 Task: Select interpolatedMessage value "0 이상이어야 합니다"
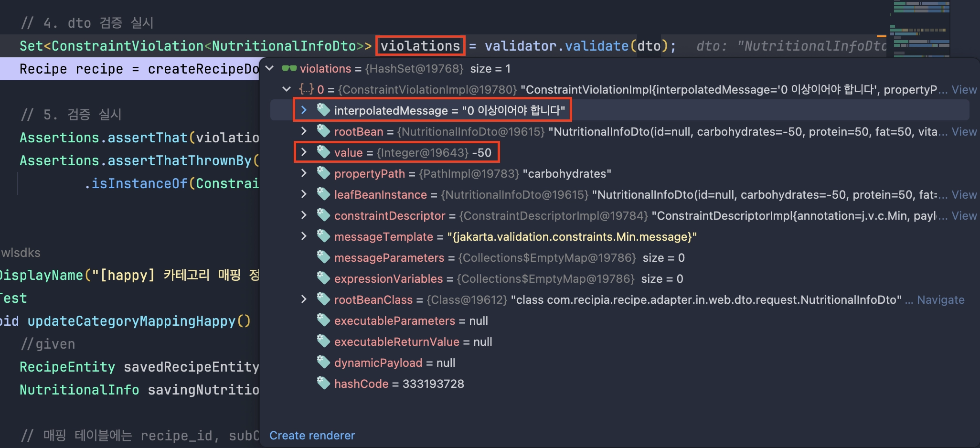pyautogui.click(x=513, y=110)
